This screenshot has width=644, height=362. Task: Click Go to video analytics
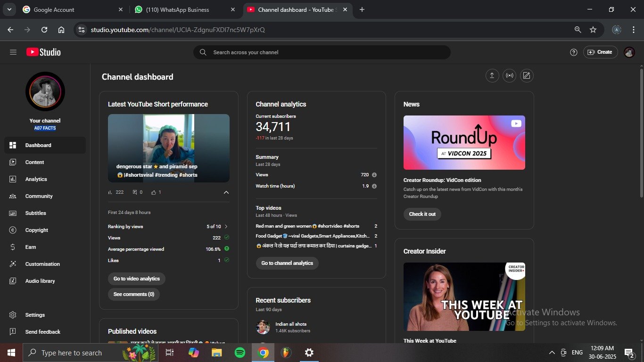137,279
